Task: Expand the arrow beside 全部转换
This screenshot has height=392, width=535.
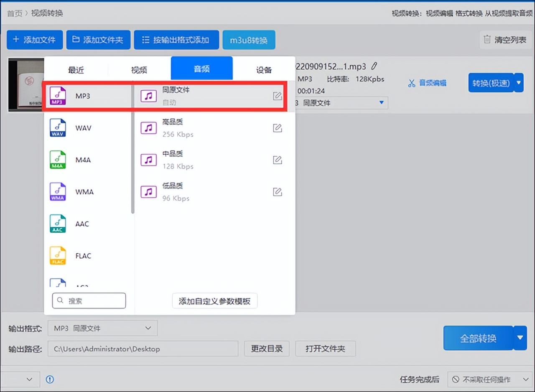Action: [520, 338]
